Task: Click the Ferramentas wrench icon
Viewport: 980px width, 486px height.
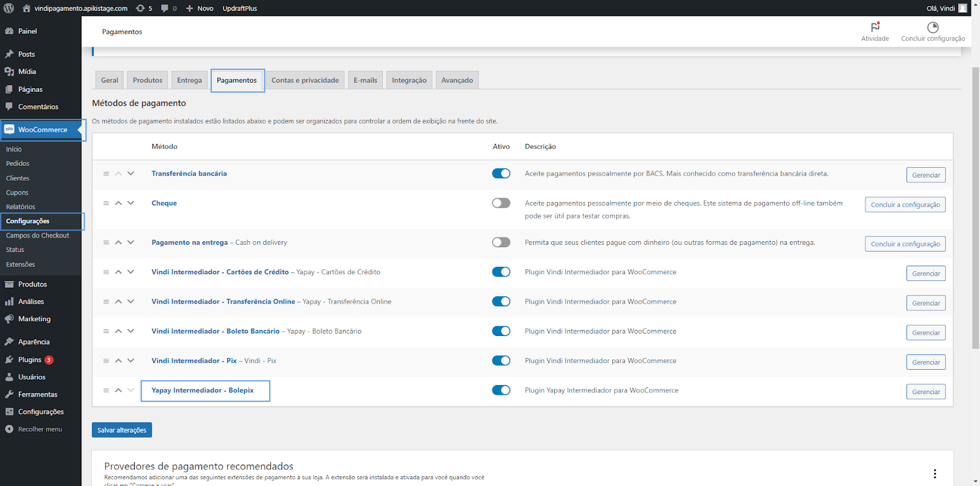Action: tap(9, 394)
